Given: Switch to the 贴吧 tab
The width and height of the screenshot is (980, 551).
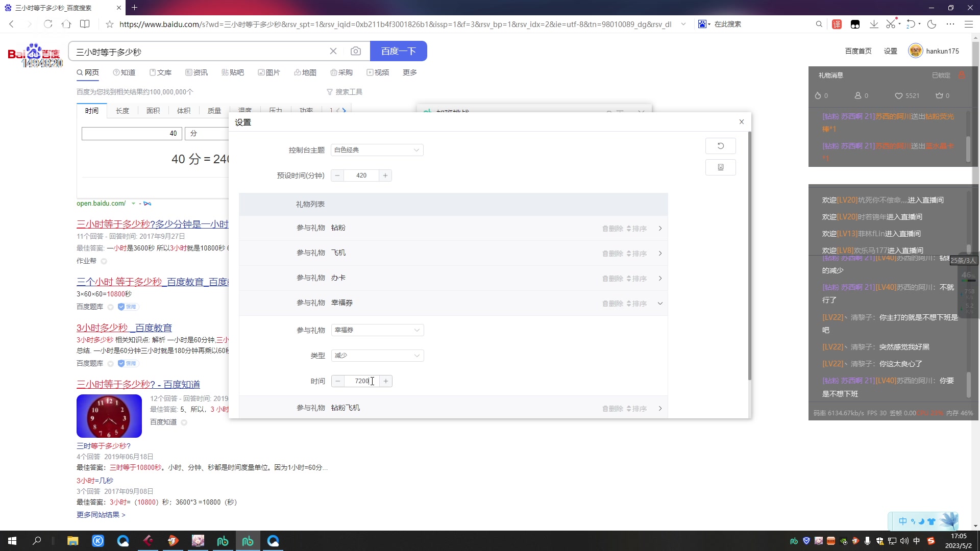Looking at the screenshot, I should tap(233, 72).
